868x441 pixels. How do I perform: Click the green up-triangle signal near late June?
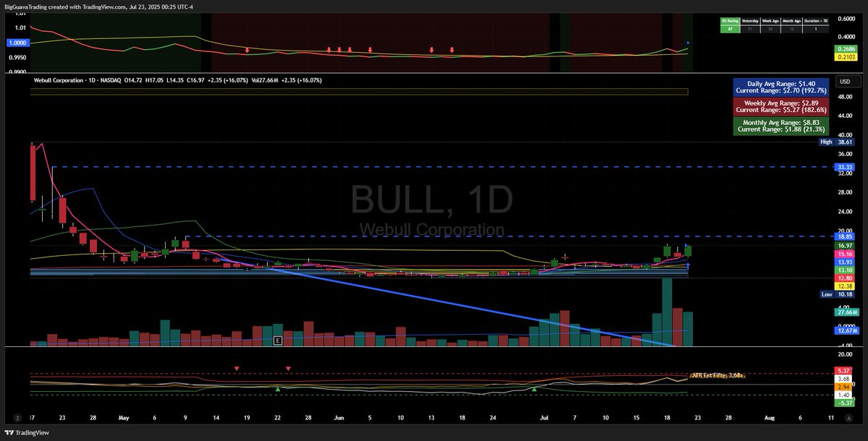535,389
